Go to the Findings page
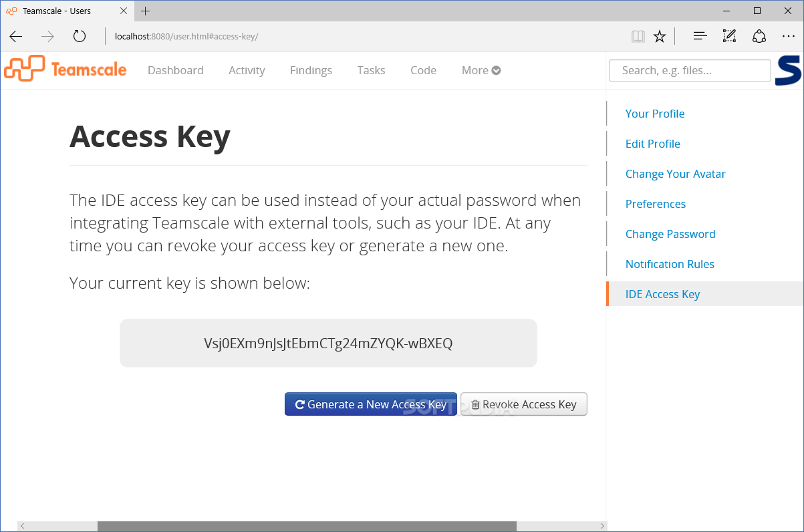 (311, 70)
